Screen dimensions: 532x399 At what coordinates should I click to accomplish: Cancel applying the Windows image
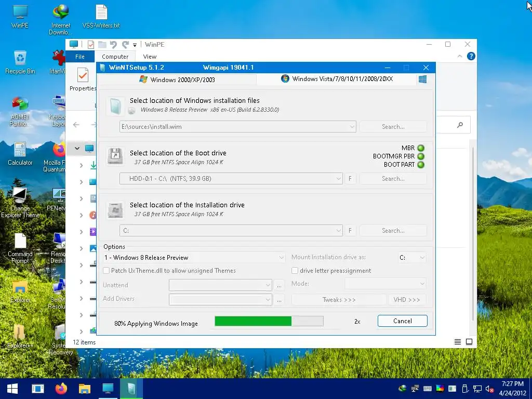click(x=403, y=321)
